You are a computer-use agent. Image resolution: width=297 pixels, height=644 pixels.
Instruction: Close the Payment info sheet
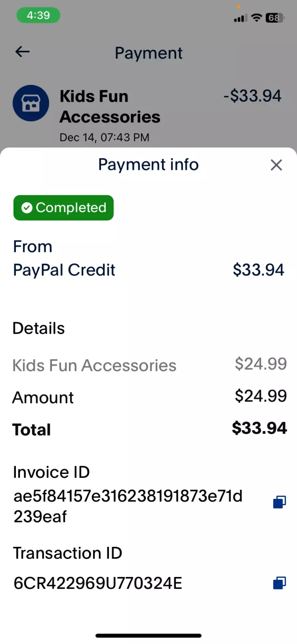pyautogui.click(x=276, y=165)
